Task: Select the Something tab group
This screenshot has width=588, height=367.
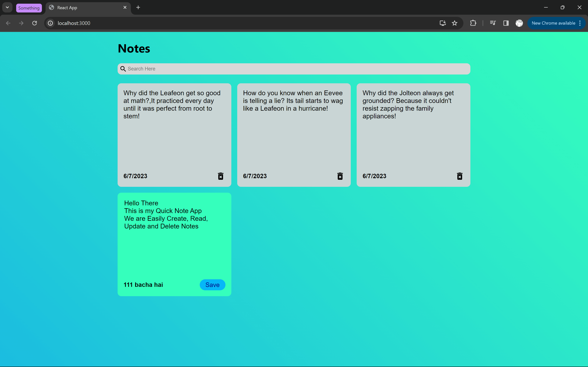Action: (x=29, y=8)
